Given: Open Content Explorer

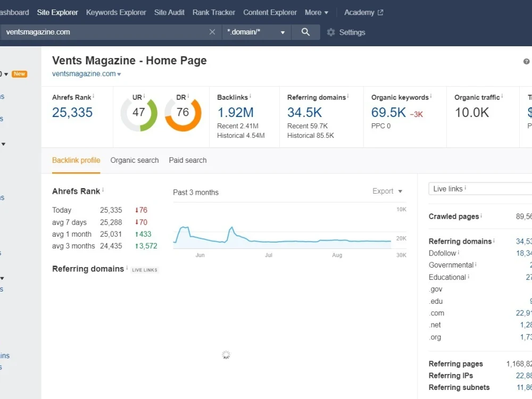Looking at the screenshot, I should 270,13.
